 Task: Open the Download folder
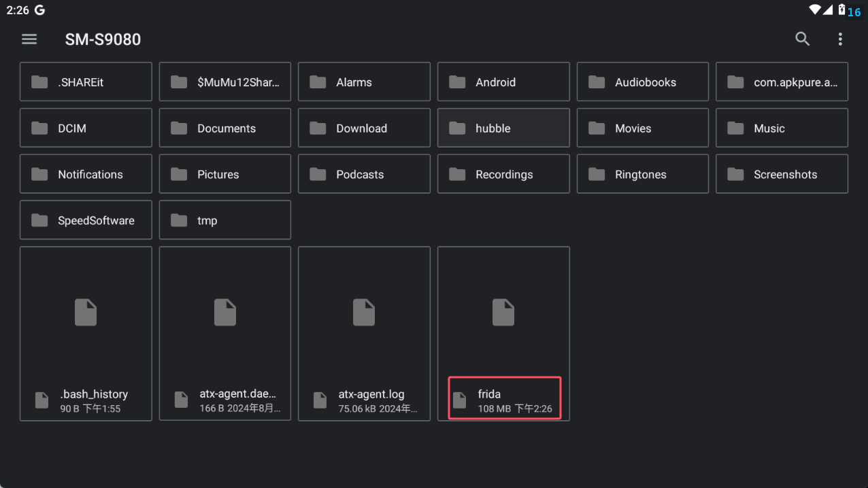364,128
